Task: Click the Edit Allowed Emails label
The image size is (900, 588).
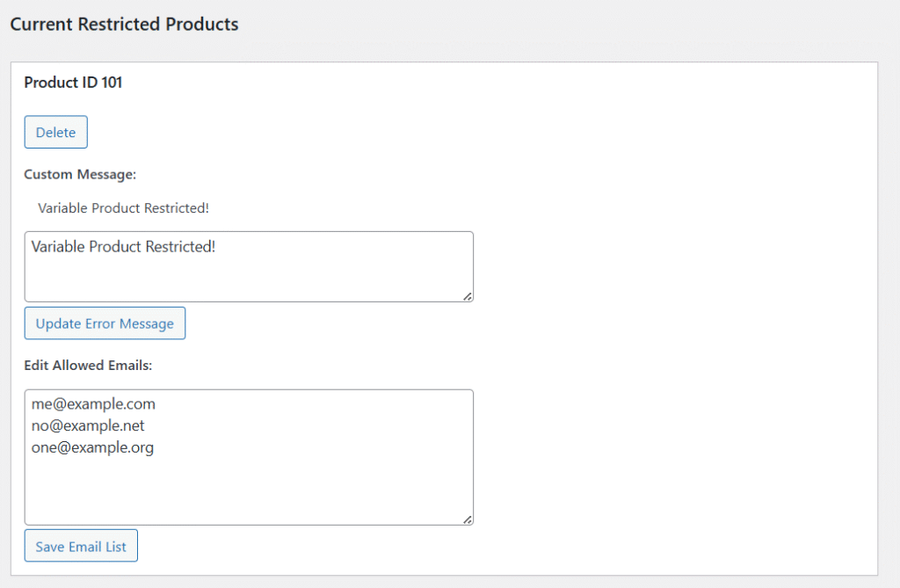Action: 88,365
